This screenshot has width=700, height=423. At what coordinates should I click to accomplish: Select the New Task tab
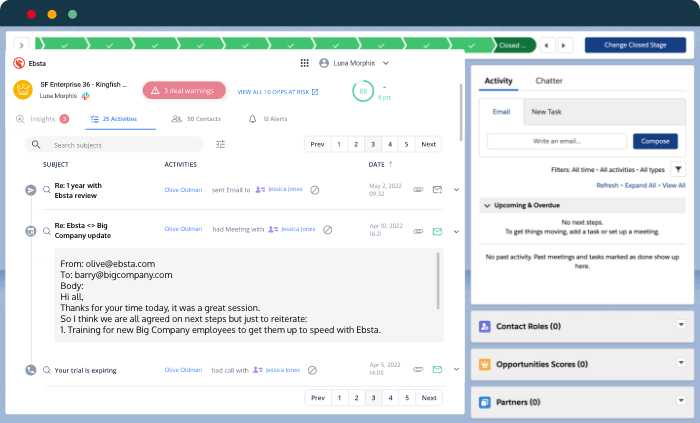546,112
